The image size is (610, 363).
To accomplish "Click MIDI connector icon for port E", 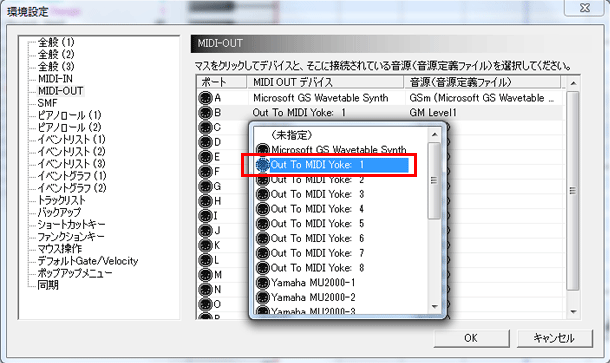I will pyautogui.click(x=205, y=157).
